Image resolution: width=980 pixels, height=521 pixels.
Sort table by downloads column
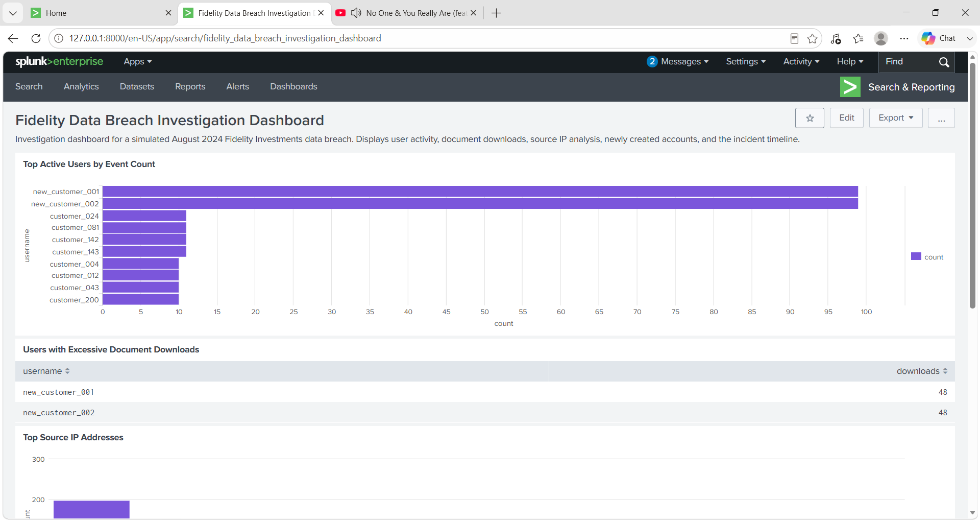point(922,371)
